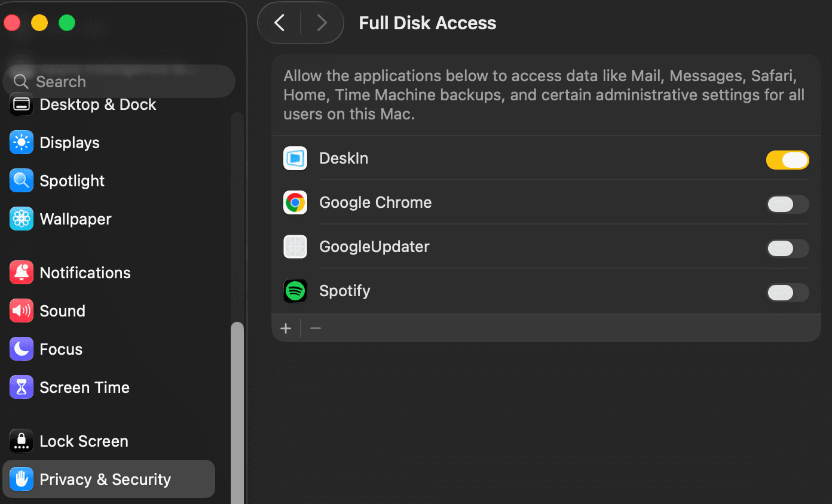Click the Notifications sidebar icon

pyautogui.click(x=21, y=272)
